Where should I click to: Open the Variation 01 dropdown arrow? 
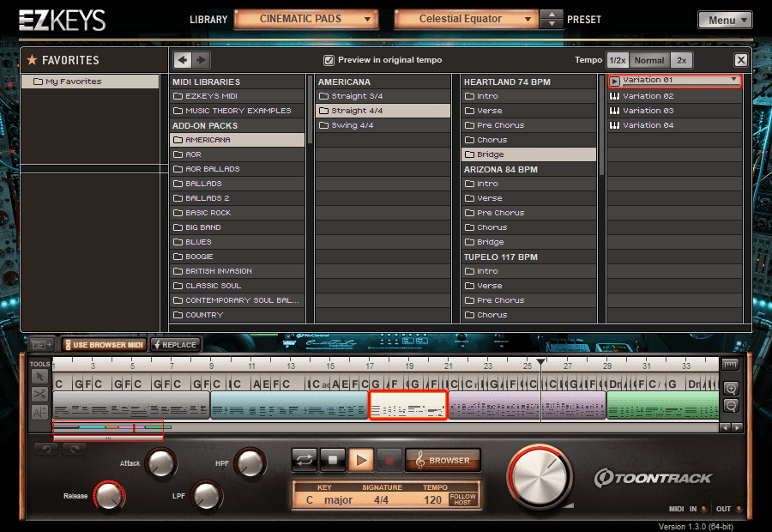click(x=733, y=79)
